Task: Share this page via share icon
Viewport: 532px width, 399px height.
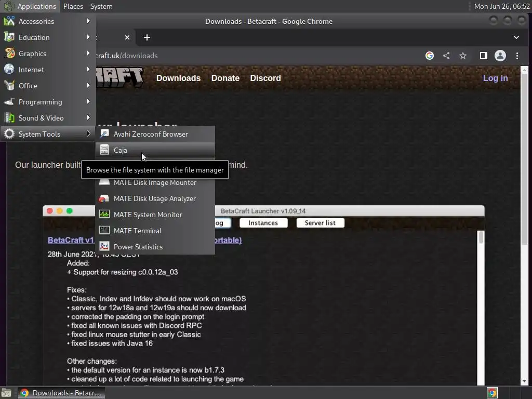Action: point(446,56)
